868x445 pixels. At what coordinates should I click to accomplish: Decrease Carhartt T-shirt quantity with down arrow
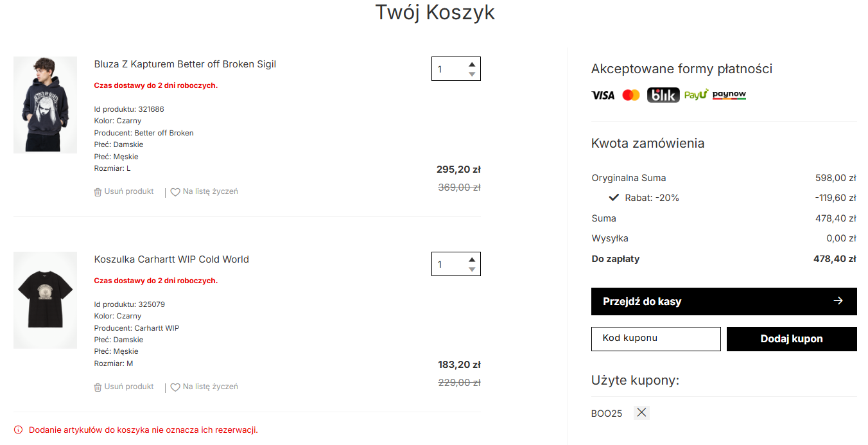pos(472,270)
